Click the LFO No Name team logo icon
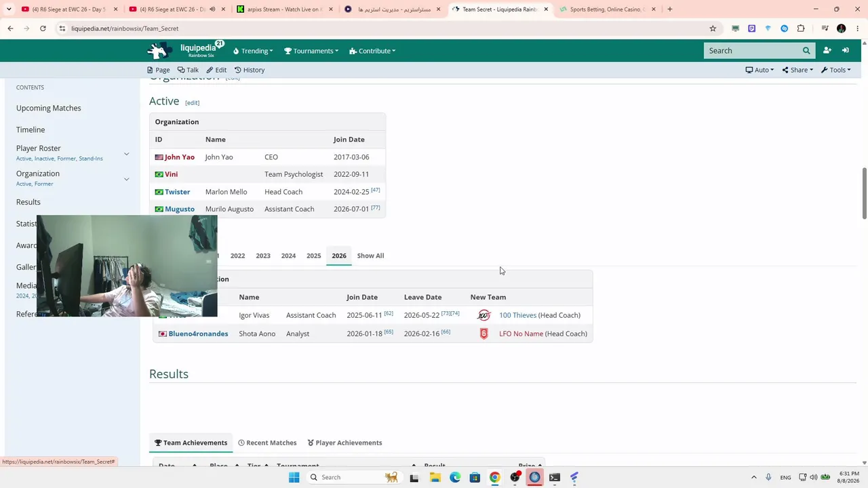Viewport: 868px width, 488px height. pyautogui.click(x=484, y=333)
